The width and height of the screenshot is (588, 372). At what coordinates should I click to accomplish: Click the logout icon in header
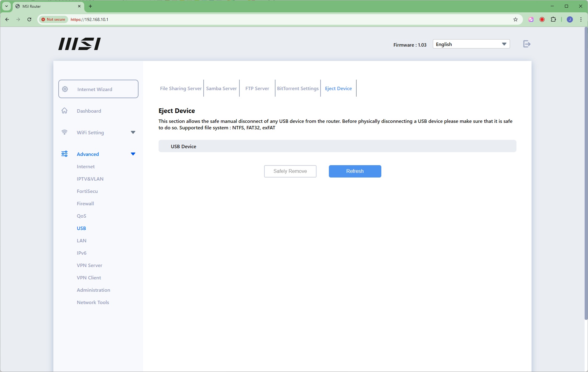point(527,44)
